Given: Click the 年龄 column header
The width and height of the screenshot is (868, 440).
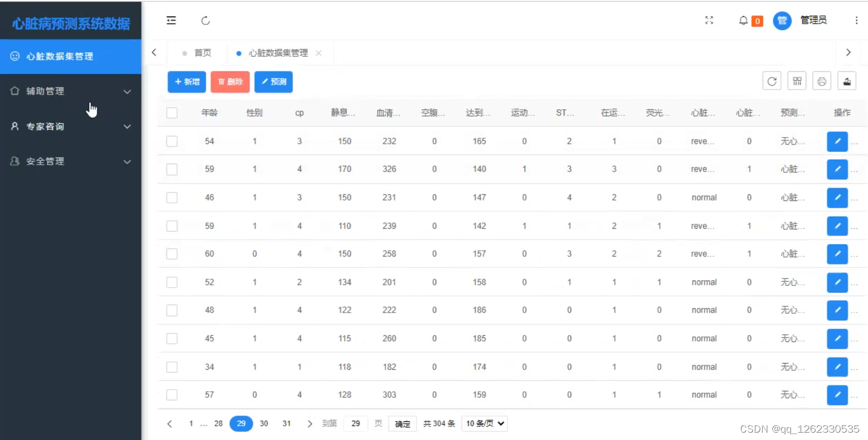Looking at the screenshot, I should (x=209, y=113).
